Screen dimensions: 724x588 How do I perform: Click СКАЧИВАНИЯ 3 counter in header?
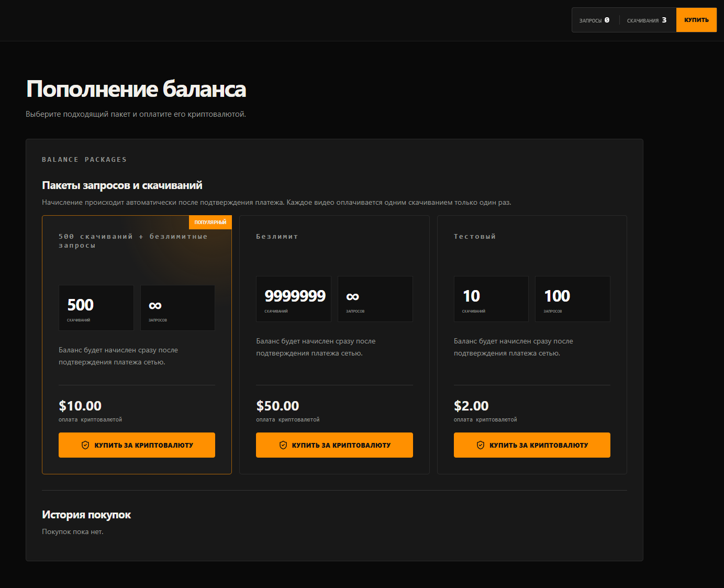pyautogui.click(x=647, y=20)
